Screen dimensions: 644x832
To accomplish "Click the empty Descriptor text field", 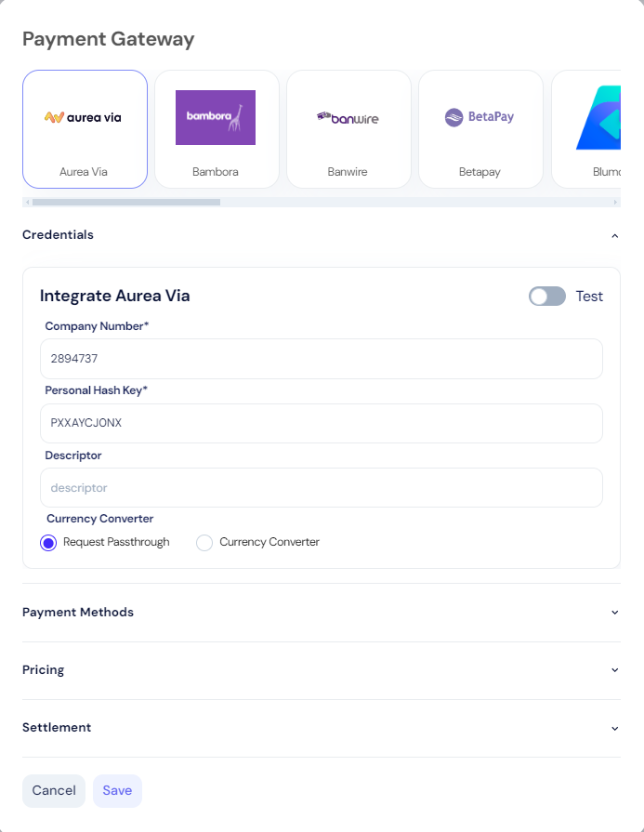I will [321, 488].
